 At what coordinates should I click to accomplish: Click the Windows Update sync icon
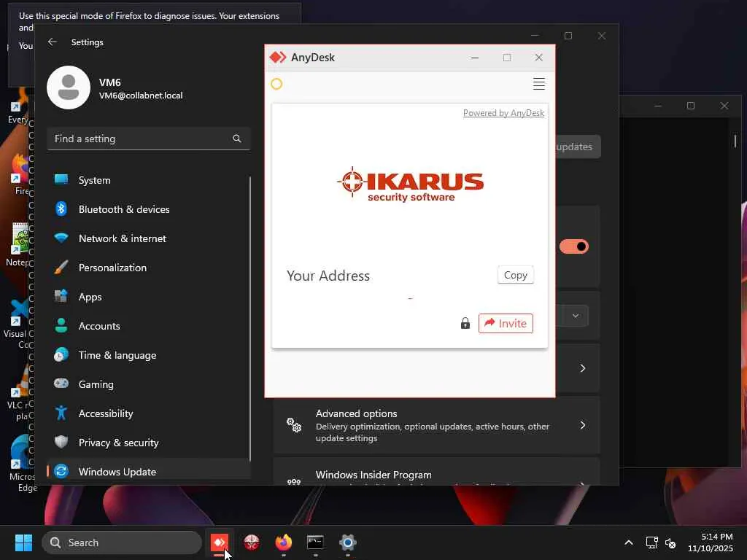(61, 471)
